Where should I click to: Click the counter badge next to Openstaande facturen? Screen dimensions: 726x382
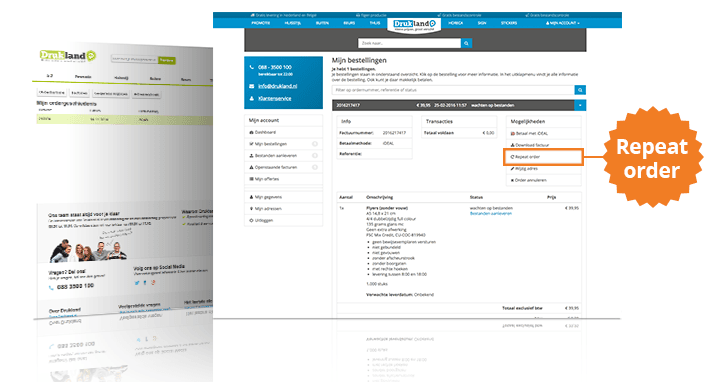point(315,167)
